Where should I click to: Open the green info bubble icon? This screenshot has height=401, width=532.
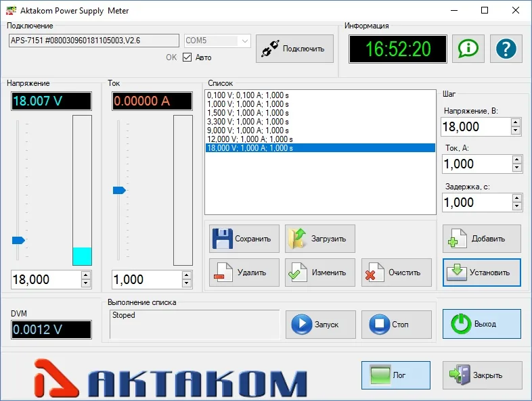coord(468,49)
